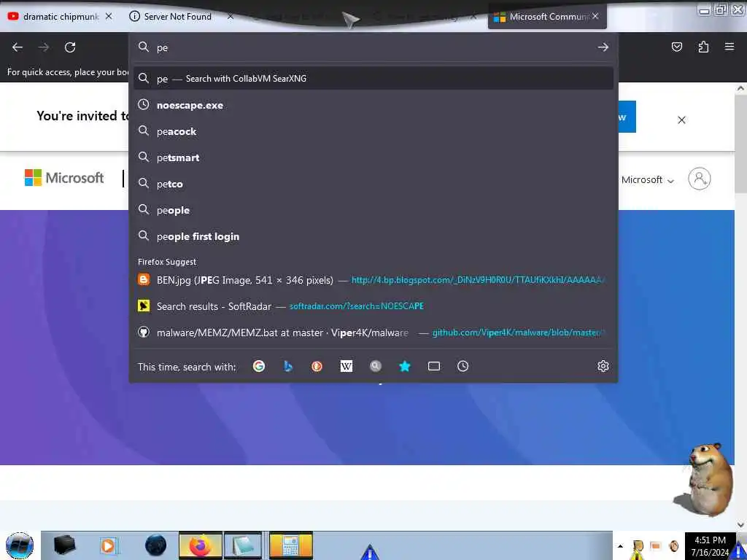Open Pocket save icon in toolbar
This screenshot has height=560, width=747.
[676, 47]
